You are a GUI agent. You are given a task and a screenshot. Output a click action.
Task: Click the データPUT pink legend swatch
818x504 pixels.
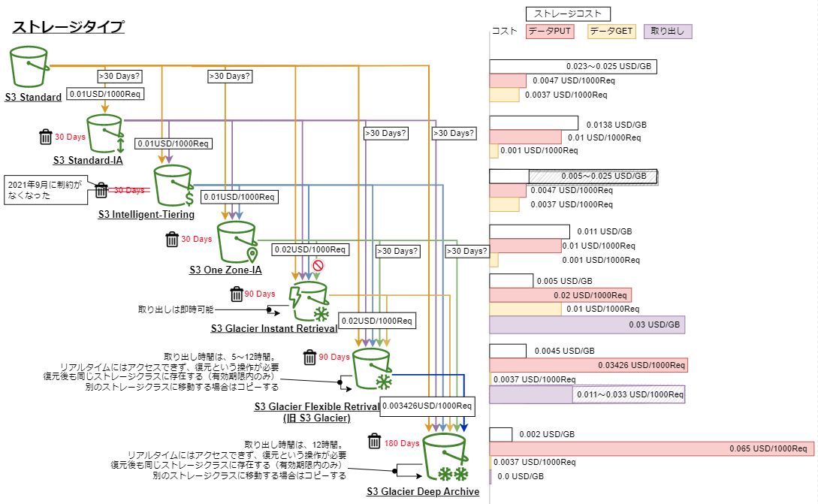click(x=550, y=32)
